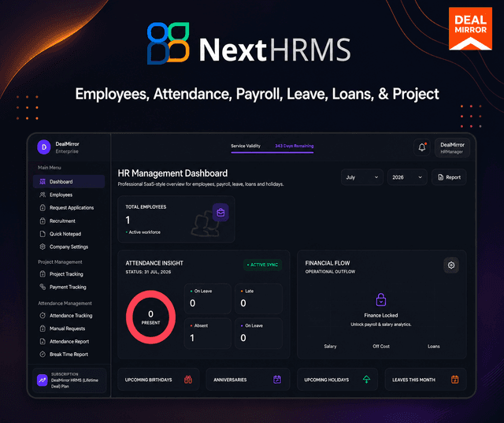Click the Project Tracking icon
Image resolution: width=504 pixels, height=423 pixels.
[43, 274]
